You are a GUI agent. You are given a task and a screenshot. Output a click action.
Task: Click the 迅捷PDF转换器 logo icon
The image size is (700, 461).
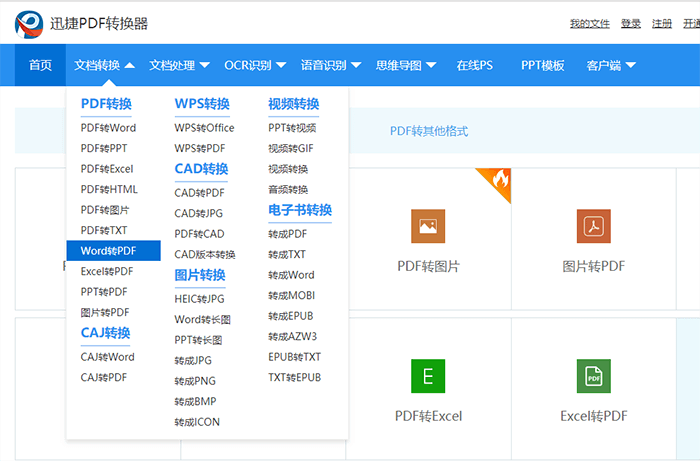29,24
